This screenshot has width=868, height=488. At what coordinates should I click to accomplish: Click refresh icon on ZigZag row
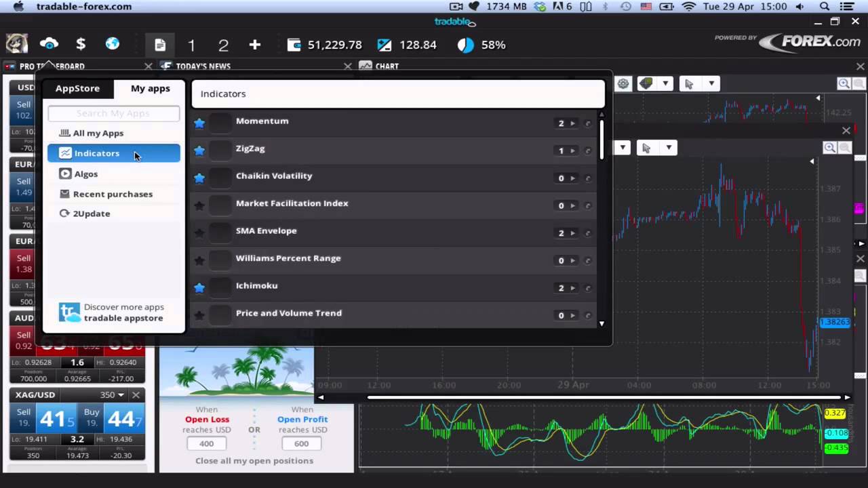point(588,150)
